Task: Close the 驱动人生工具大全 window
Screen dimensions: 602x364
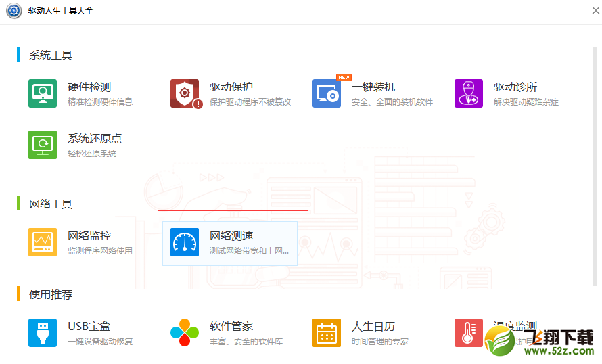Action: coord(595,11)
